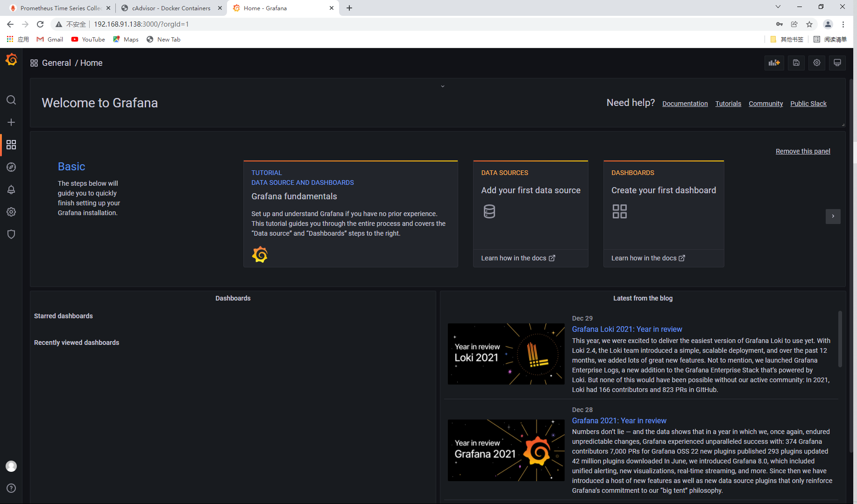
Task: Click the Create plus icon in sidebar
Action: [11, 122]
